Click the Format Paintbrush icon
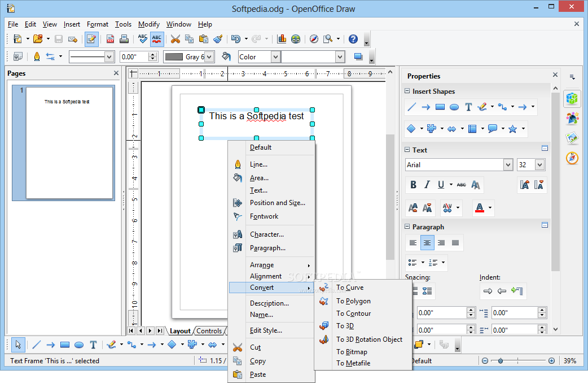 click(x=218, y=39)
